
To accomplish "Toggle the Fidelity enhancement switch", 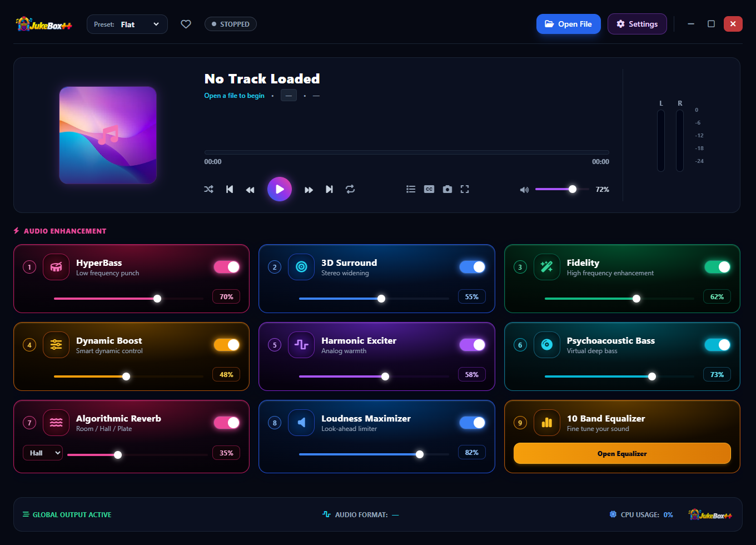I will (718, 267).
